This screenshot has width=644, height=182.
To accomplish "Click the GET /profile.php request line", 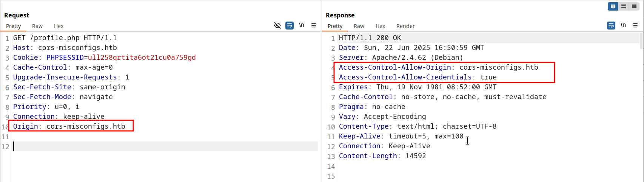I will (x=65, y=38).
